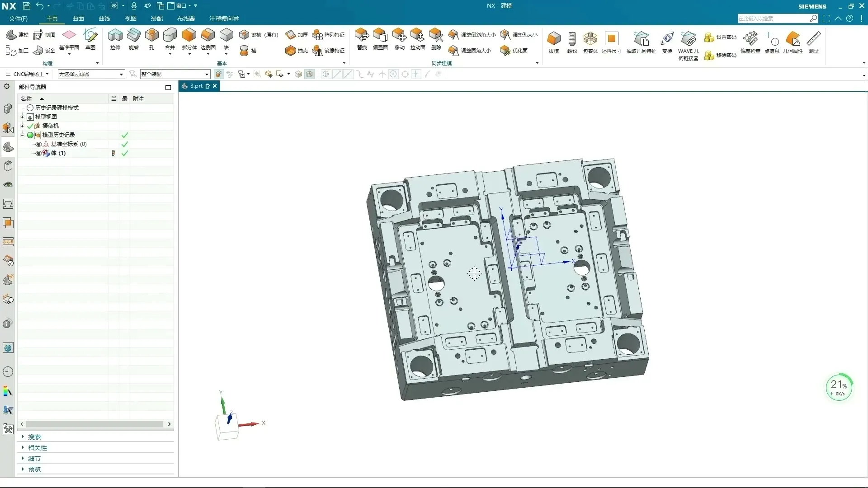This screenshot has width=868, height=488.
Task: Activate the 移动 synchronous modeling tool
Action: [x=399, y=39]
